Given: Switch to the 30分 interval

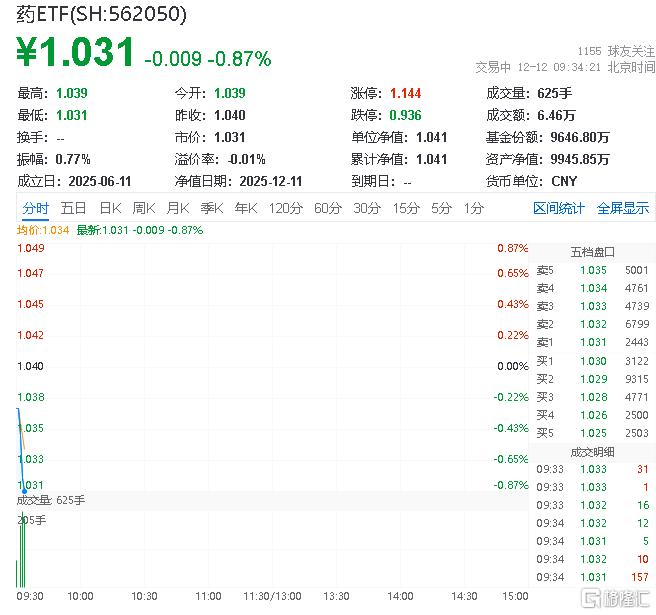Looking at the screenshot, I should (x=366, y=208).
